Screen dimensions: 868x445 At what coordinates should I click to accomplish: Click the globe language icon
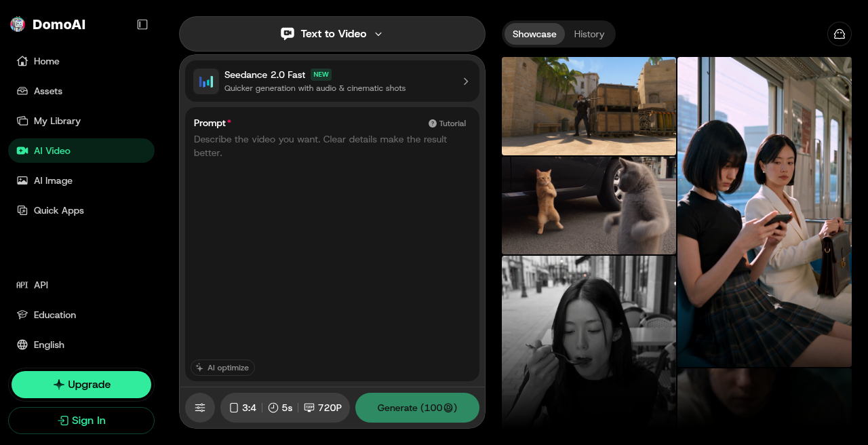click(x=22, y=345)
